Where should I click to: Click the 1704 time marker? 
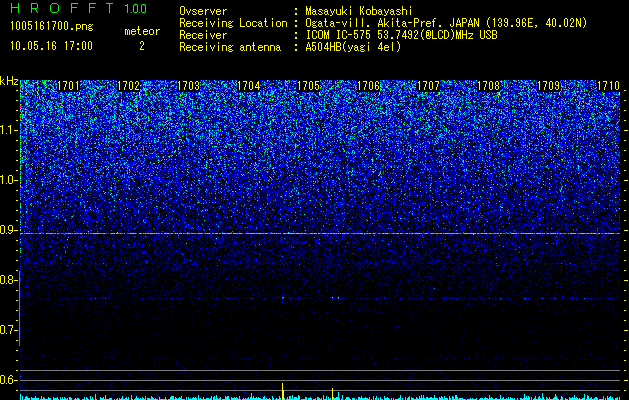click(x=249, y=86)
